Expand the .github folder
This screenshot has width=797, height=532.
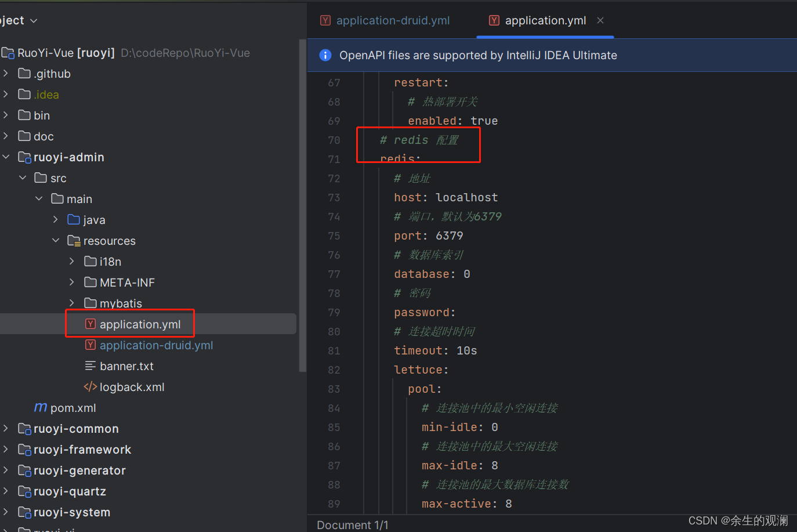(6, 74)
